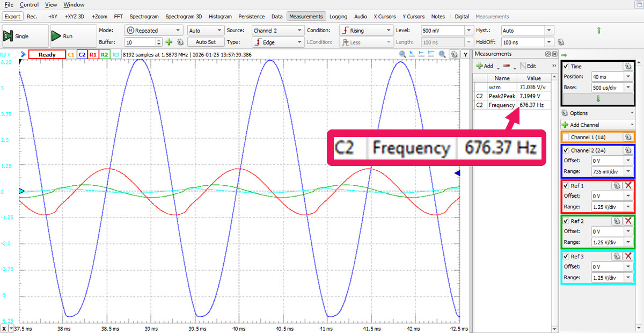Open the HoldOff settings gear icon
Viewport: 644px width, 333px height.
click(x=561, y=42)
